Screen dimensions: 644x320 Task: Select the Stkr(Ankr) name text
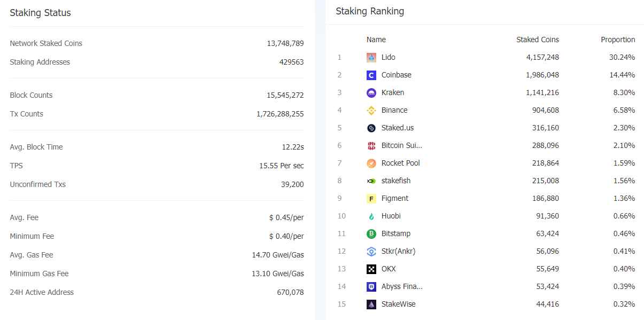[399, 251]
